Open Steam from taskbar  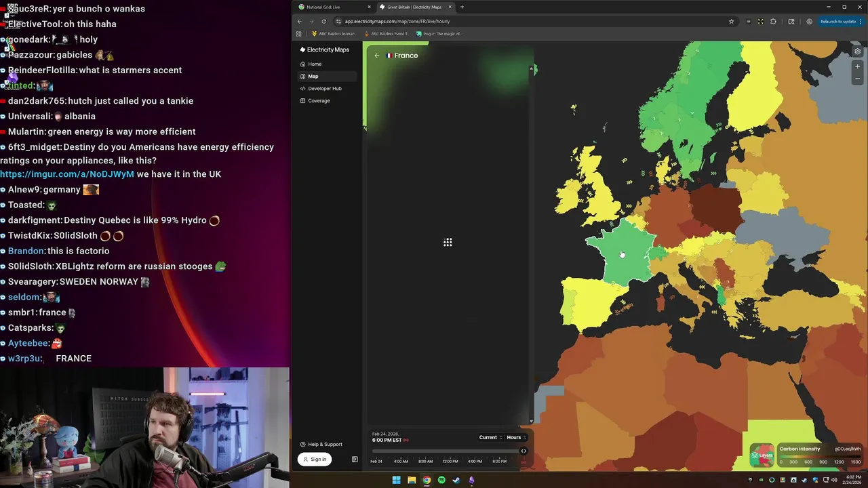click(456, 480)
